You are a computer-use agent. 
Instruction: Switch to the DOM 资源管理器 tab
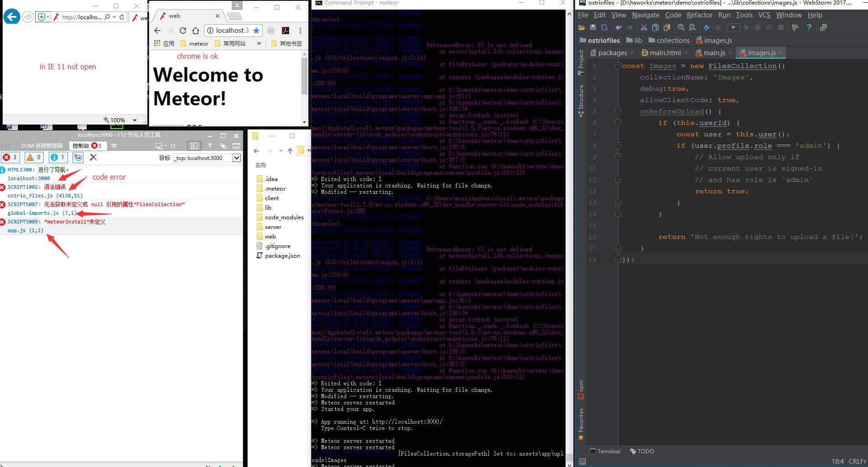(x=42, y=146)
